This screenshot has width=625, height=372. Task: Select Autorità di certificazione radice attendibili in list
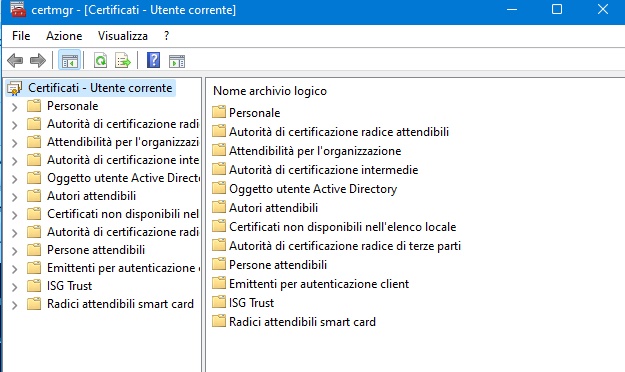tap(339, 132)
